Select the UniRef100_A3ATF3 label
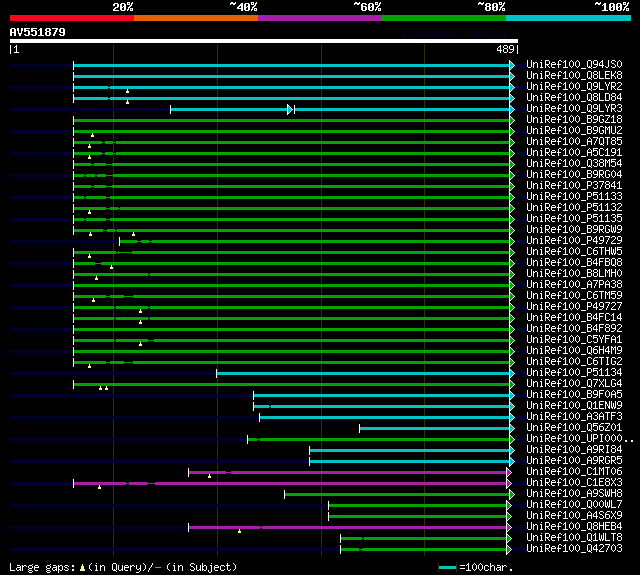This screenshot has width=640, height=575. [x=574, y=417]
